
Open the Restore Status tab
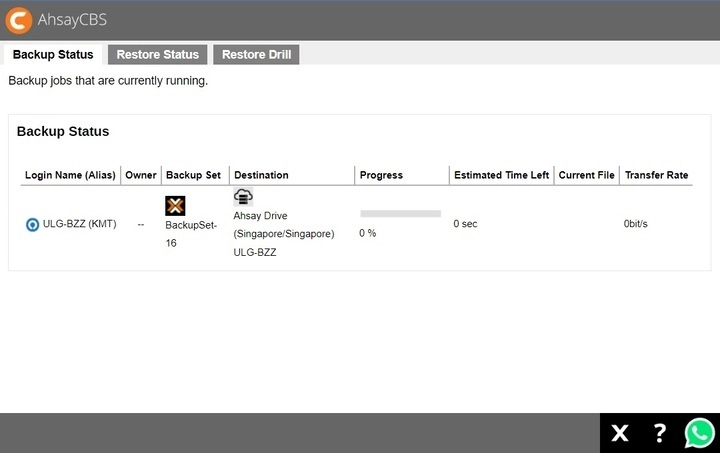coord(158,55)
